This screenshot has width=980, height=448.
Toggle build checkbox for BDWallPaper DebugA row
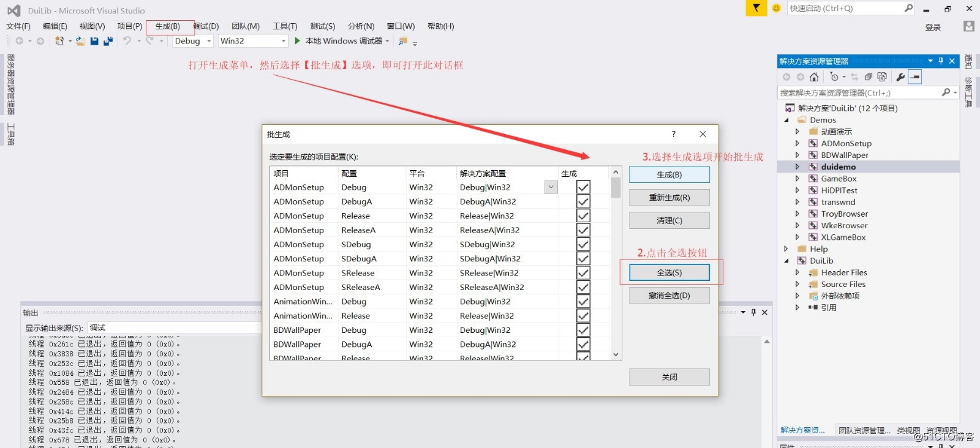(583, 344)
